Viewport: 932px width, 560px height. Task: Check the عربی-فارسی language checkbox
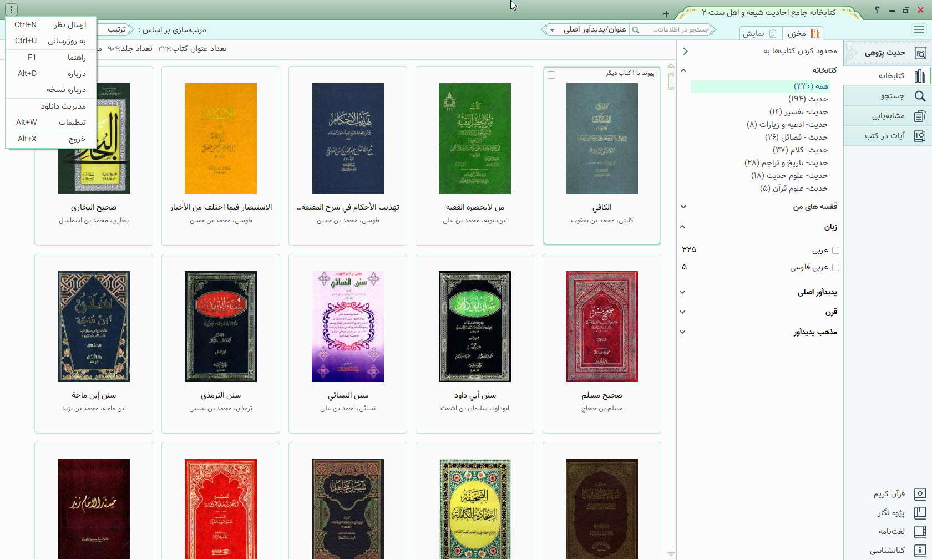click(x=835, y=268)
